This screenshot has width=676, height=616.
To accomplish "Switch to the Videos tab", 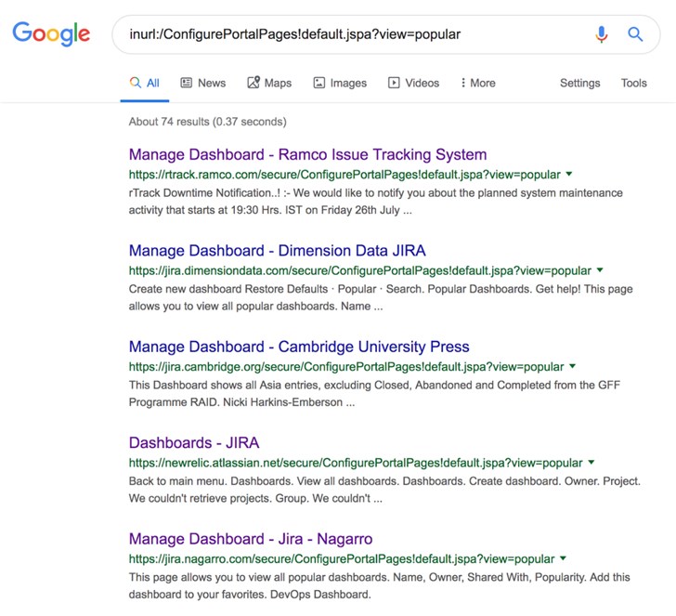I will click(413, 83).
